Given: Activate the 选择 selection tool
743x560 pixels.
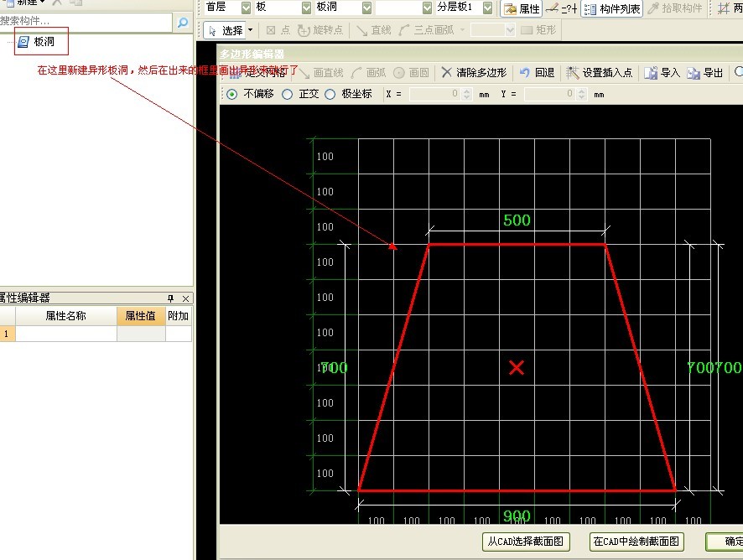Looking at the screenshot, I should click(x=226, y=30).
